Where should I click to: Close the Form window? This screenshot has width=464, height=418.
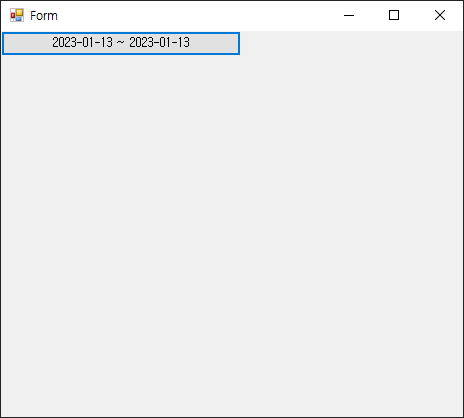point(440,15)
